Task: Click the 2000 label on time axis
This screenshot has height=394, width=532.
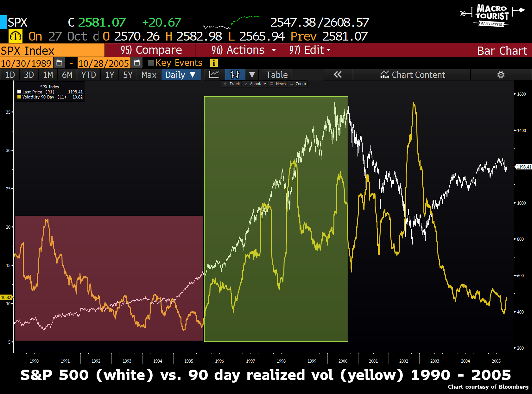Action: click(343, 361)
